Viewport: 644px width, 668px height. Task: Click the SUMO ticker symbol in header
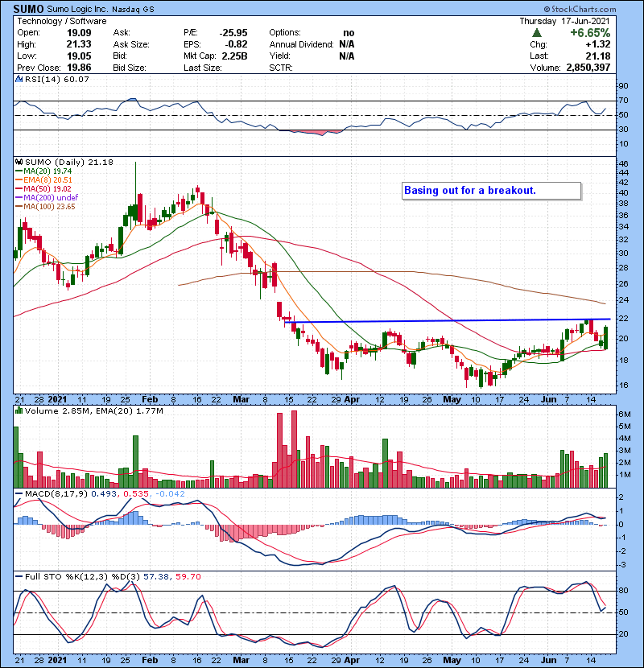pyautogui.click(x=28, y=9)
